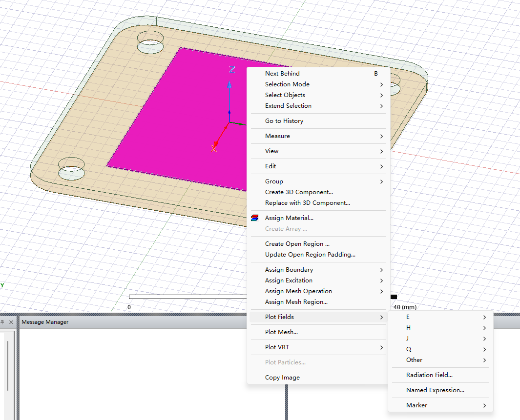This screenshot has width=520, height=420.
Task: Select Create Open Region ... option
Action: pos(297,244)
